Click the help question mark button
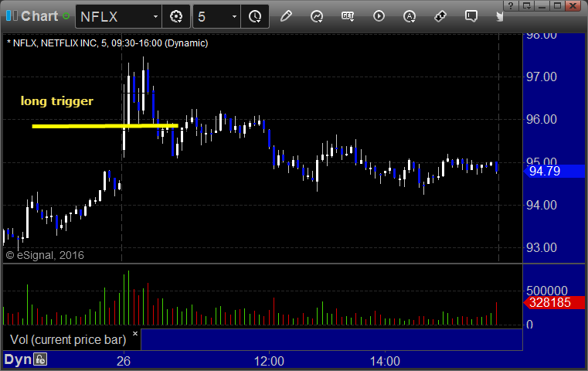588x371 pixels. coord(511,5)
